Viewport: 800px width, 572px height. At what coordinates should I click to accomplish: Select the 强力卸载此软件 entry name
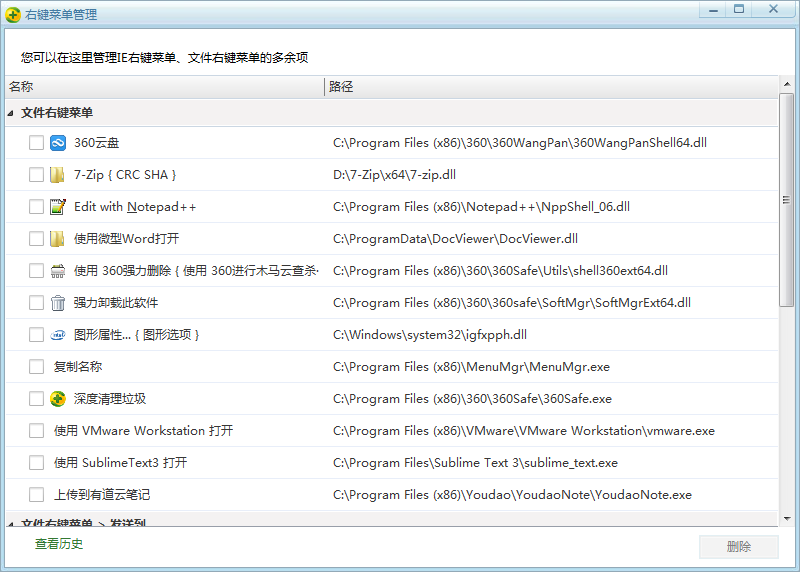(x=116, y=303)
